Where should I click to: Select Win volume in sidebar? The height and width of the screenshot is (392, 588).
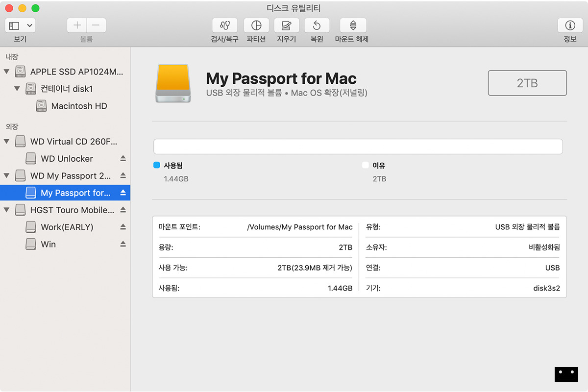click(65, 245)
